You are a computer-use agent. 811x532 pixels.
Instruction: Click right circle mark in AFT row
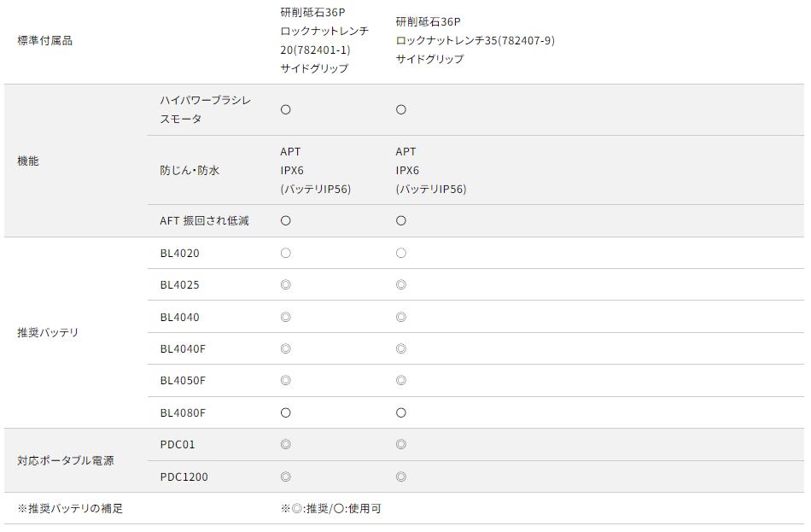(x=401, y=221)
